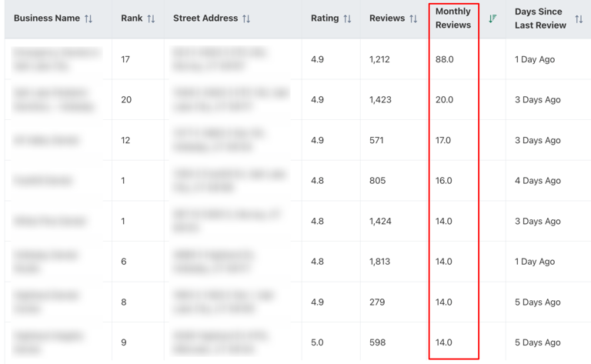The image size is (591, 364).
Task: Select 14.0 in the 1,813 reviews row
Action: pyautogui.click(x=443, y=262)
